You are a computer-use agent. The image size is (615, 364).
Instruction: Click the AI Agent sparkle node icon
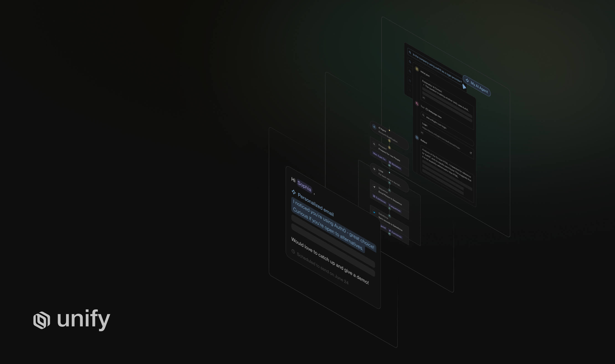pos(374,127)
